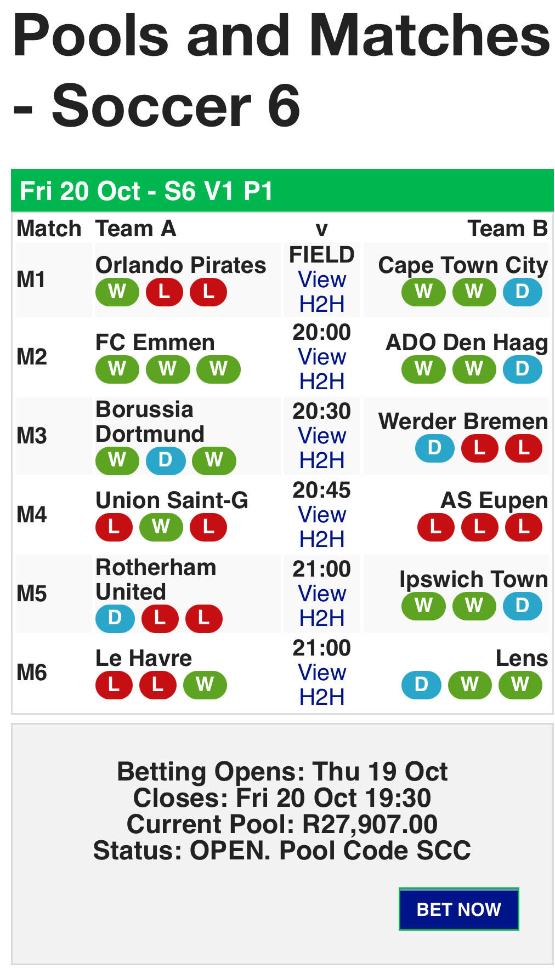Click the Match column header
This screenshot has height=980, width=555.
click(48, 229)
